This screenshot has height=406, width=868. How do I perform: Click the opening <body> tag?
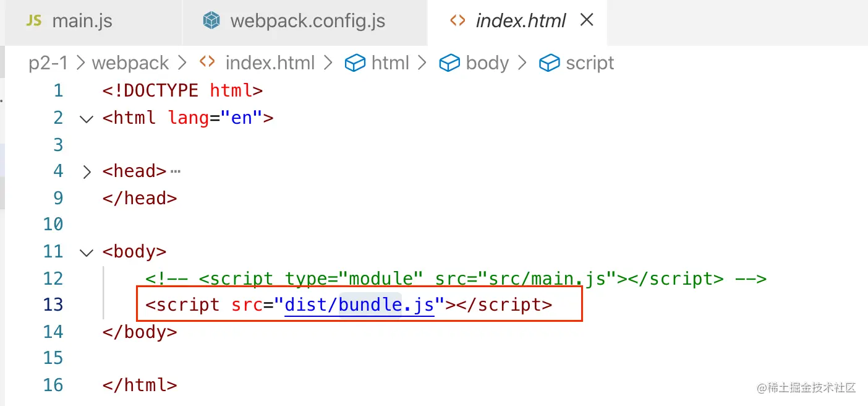134,252
